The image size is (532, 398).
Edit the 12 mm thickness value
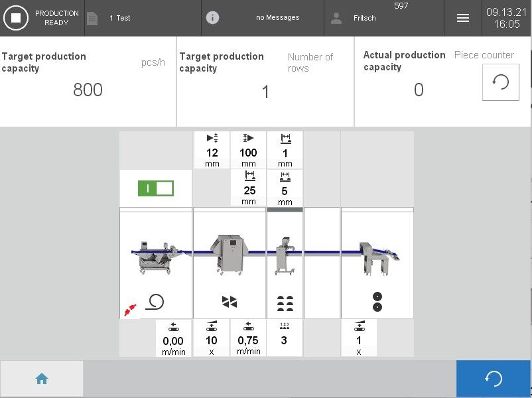point(212,150)
